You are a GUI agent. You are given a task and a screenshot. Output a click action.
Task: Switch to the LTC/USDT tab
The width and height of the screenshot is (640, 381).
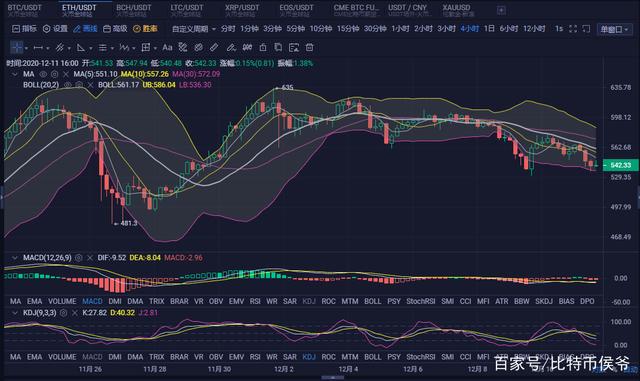tap(187, 10)
